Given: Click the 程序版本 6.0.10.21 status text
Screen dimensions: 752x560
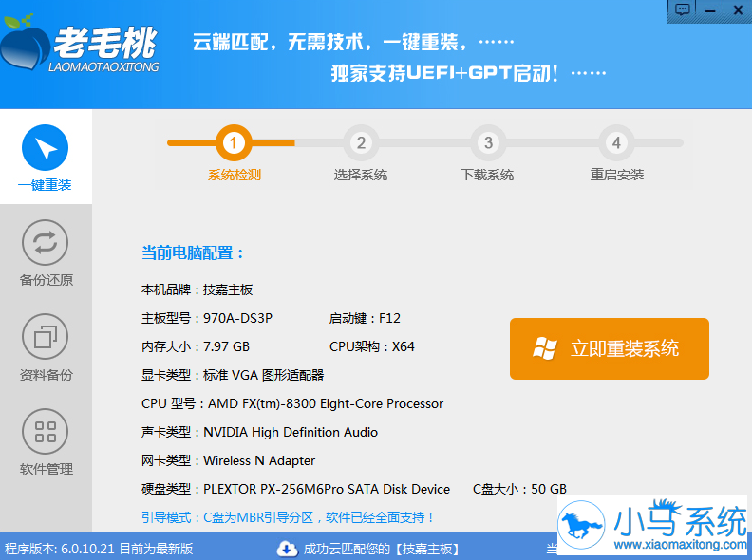Looking at the screenshot, I should point(99,549).
